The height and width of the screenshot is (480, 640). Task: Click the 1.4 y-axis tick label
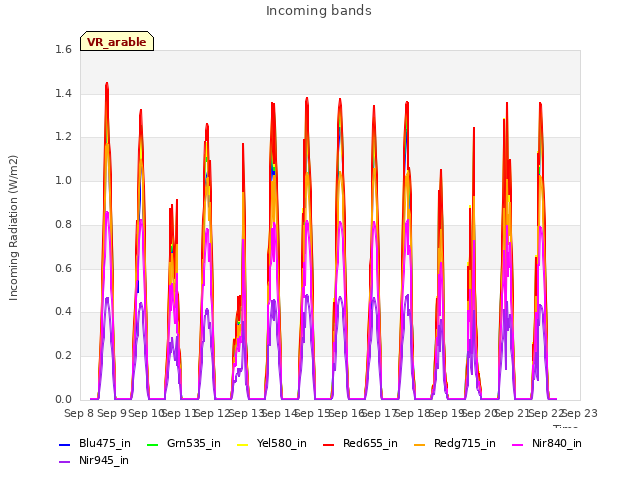pos(63,93)
